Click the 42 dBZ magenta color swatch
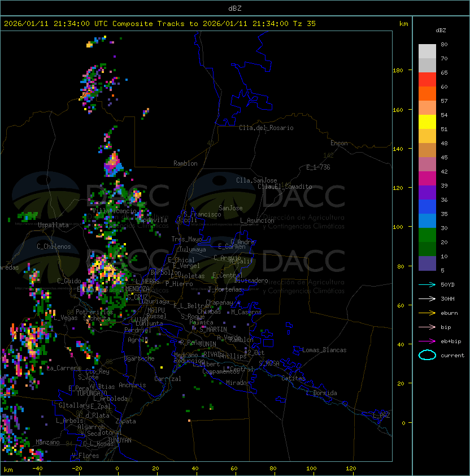 coord(427,178)
